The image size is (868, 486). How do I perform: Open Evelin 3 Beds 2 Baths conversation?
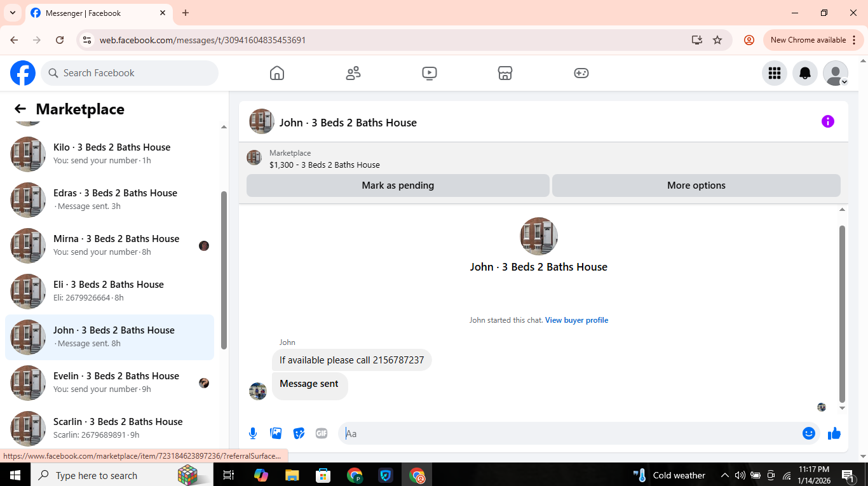pyautogui.click(x=109, y=383)
